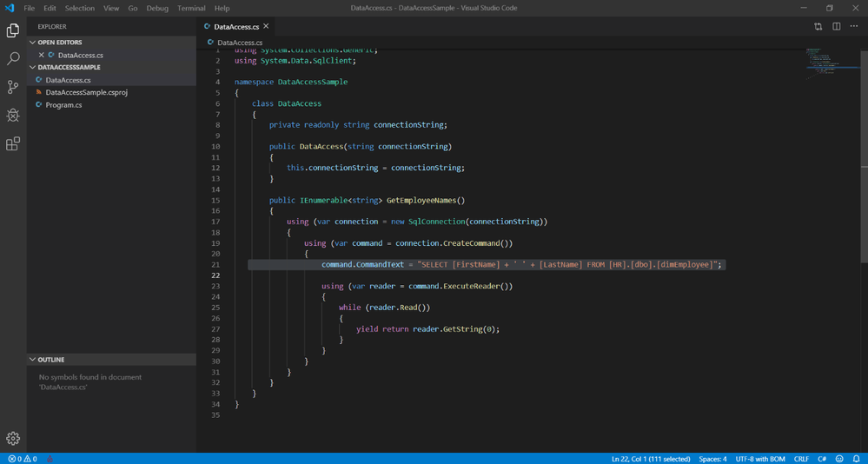Screen dimensions: 868x464
Task: Select DataAccess.cs under Open Editors
Action: (111, 55)
